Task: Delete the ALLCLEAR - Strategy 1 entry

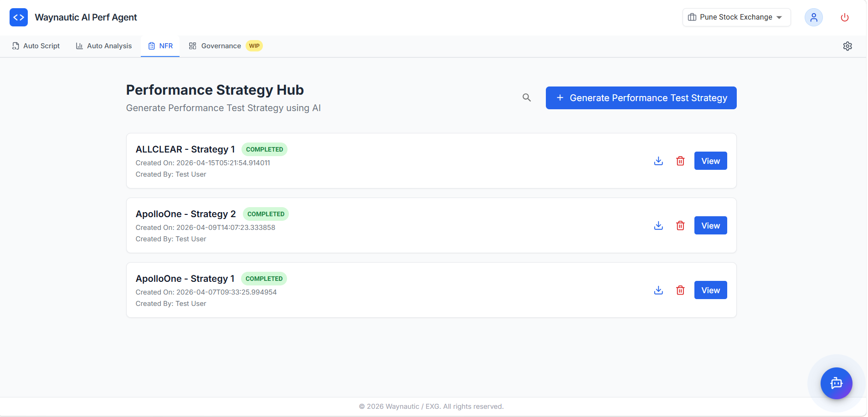Action: [680, 161]
